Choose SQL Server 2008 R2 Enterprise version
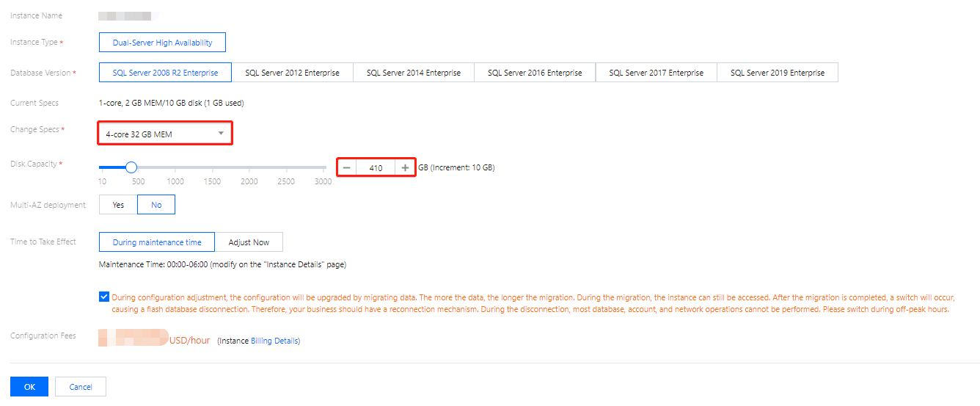The width and height of the screenshot is (980, 406). tap(165, 73)
